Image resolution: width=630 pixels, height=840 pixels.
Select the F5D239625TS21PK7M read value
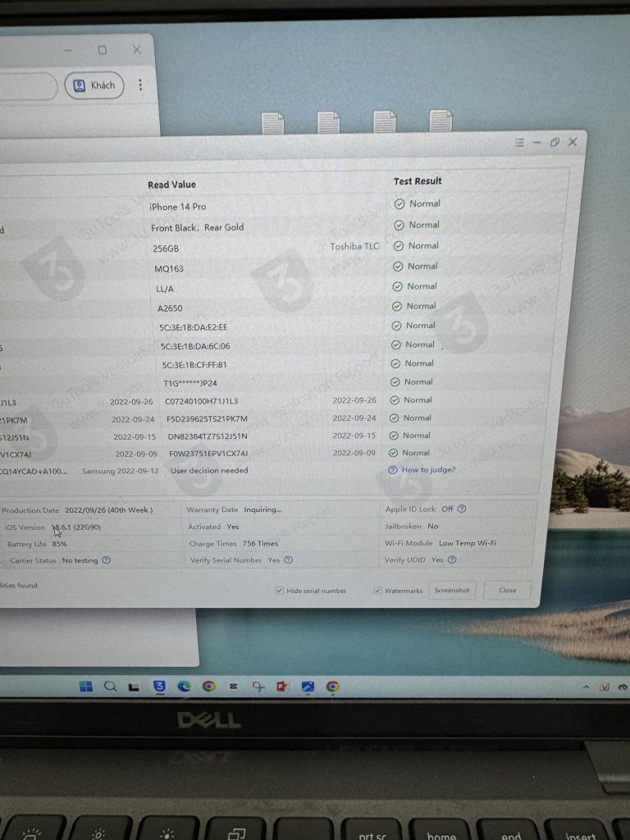[x=207, y=419]
